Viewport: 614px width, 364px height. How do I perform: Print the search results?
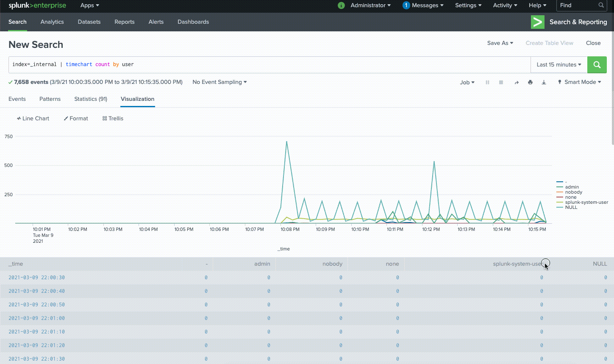[530, 82]
